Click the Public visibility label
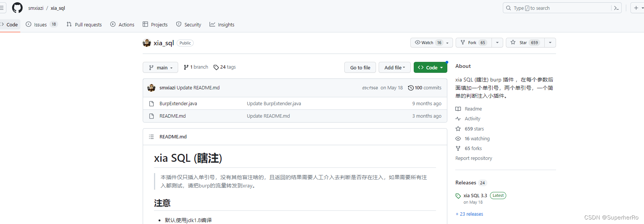The image size is (644, 224). pyautogui.click(x=185, y=43)
